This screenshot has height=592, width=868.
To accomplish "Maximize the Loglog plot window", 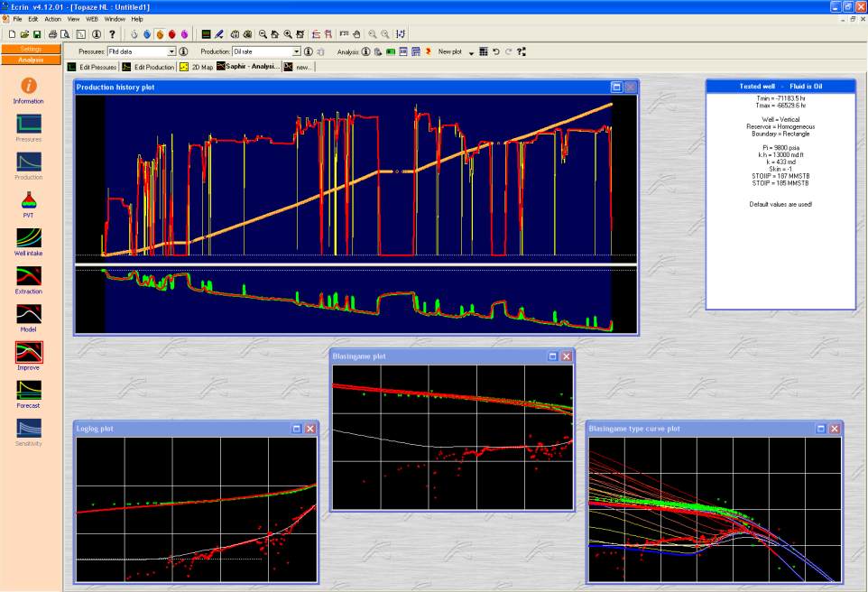I will coord(296,429).
